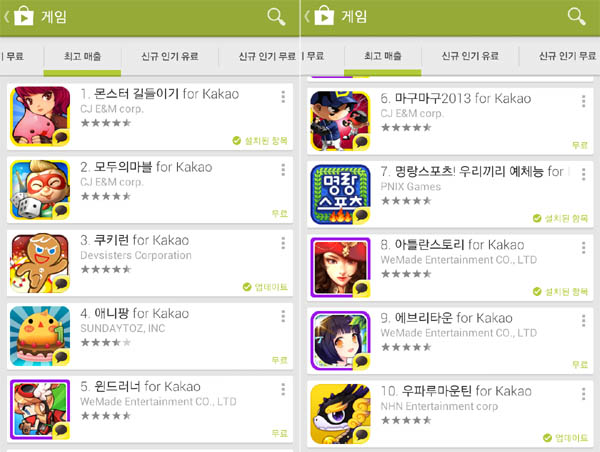This screenshot has height=452, width=600.
Task: Open the 모두의마블 dice app icon
Action: (x=40, y=190)
